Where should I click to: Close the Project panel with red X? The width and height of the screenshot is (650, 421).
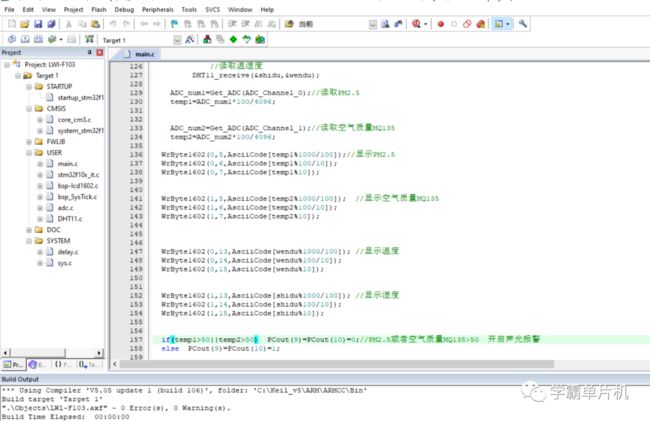tap(99, 52)
